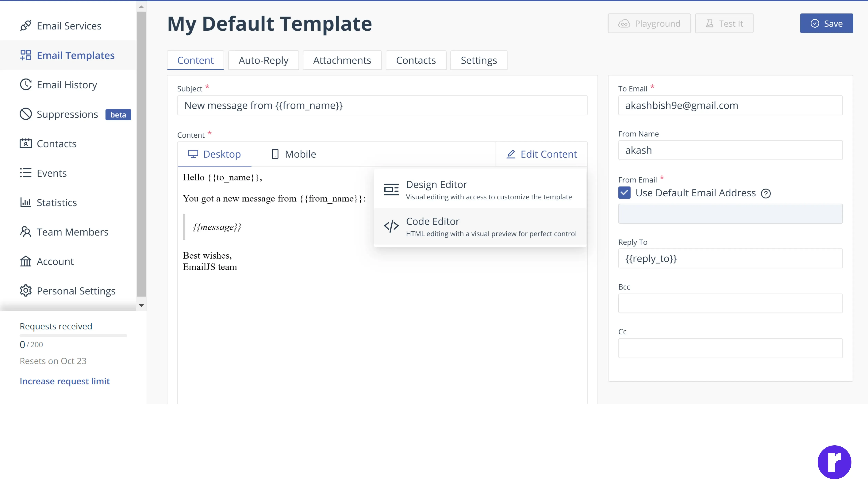Viewport: 868px width, 495px height.
Task: Click "Hello {{to_name}}," text in preview
Action: pyautogui.click(x=222, y=178)
